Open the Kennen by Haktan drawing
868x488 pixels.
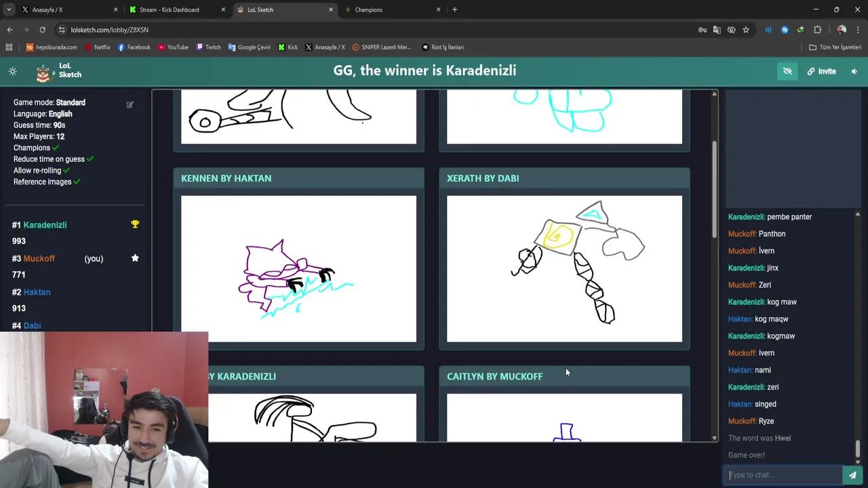coord(298,269)
